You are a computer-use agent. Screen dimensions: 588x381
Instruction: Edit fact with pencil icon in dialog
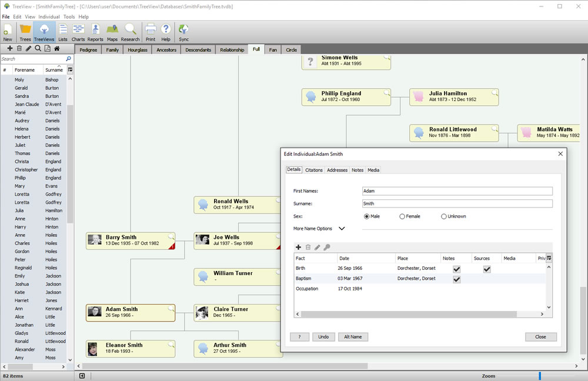tap(318, 247)
